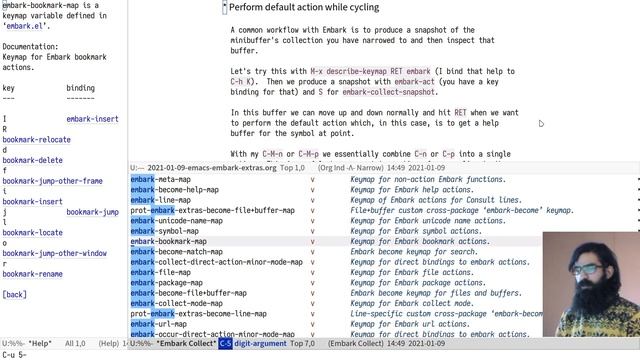The width and height of the screenshot is (640, 360).
Task: Follow the bookmark-jump link
Action: click(x=92, y=212)
